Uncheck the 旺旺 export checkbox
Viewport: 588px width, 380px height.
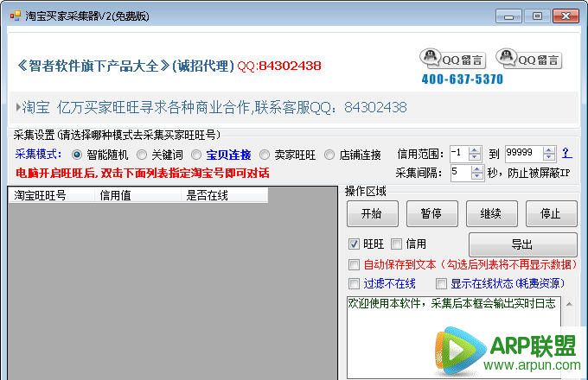354,244
